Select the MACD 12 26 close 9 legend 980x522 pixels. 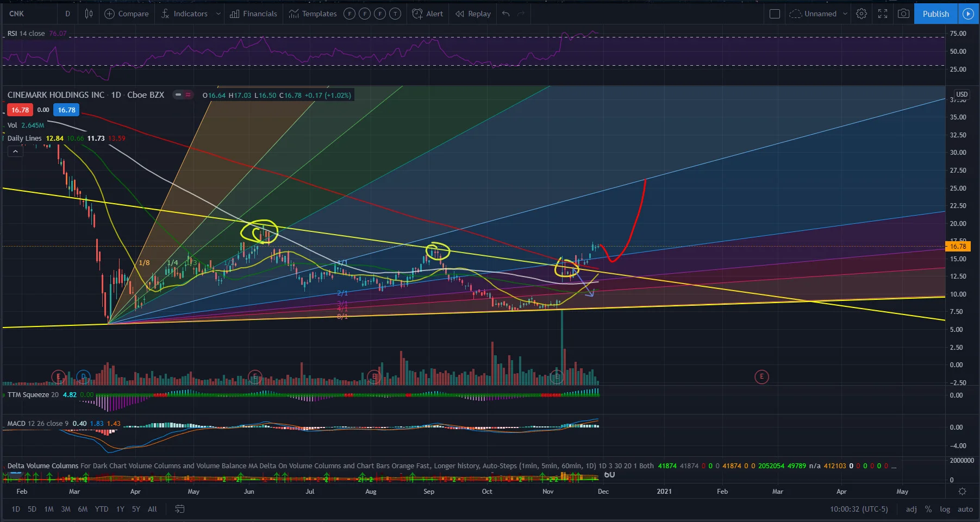(38, 423)
